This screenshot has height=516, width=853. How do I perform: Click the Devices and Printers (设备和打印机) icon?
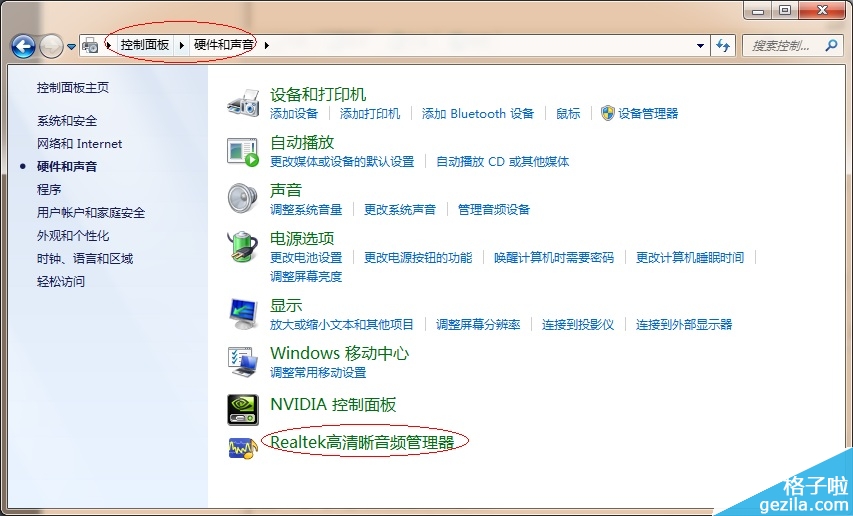point(244,103)
